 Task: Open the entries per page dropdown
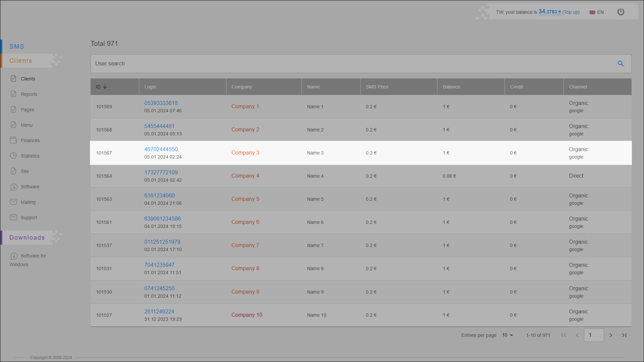pos(508,335)
